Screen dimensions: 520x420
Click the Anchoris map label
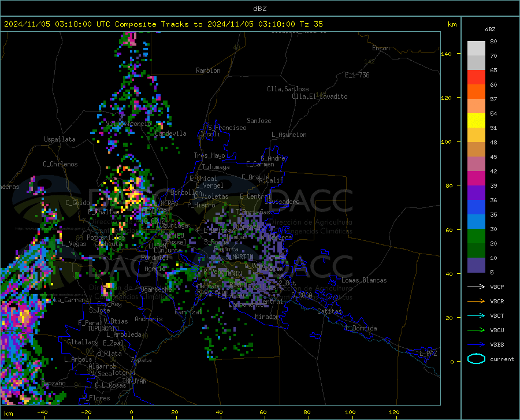pyautogui.click(x=148, y=319)
